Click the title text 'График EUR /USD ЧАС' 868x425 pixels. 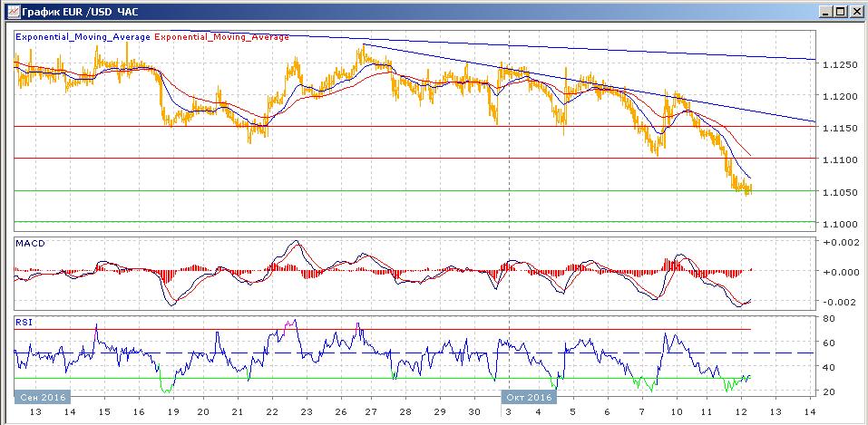tap(79, 11)
